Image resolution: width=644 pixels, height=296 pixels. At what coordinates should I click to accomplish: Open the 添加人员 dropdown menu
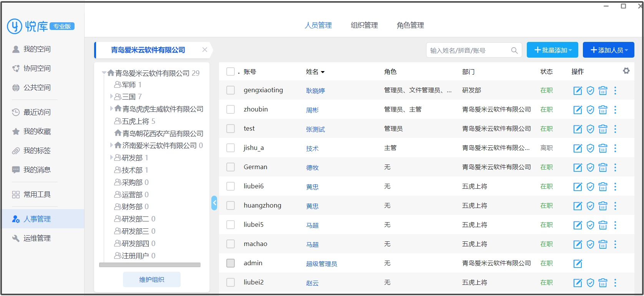pos(608,50)
